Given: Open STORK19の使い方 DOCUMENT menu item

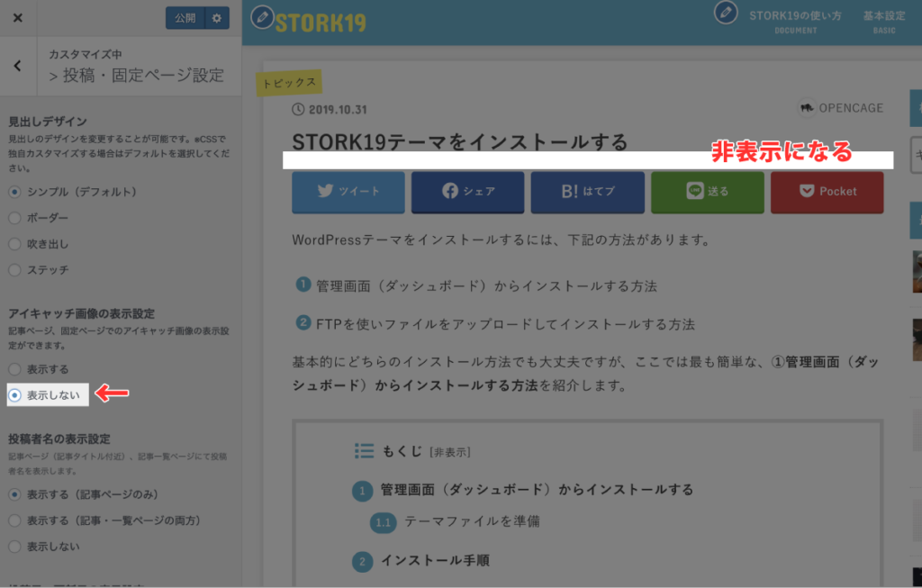Looking at the screenshot, I should pos(795,22).
